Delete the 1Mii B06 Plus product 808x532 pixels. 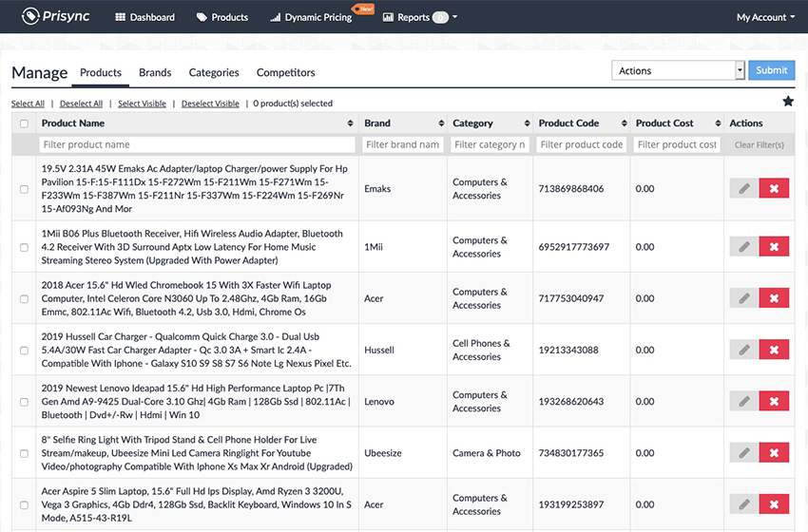[x=774, y=247]
